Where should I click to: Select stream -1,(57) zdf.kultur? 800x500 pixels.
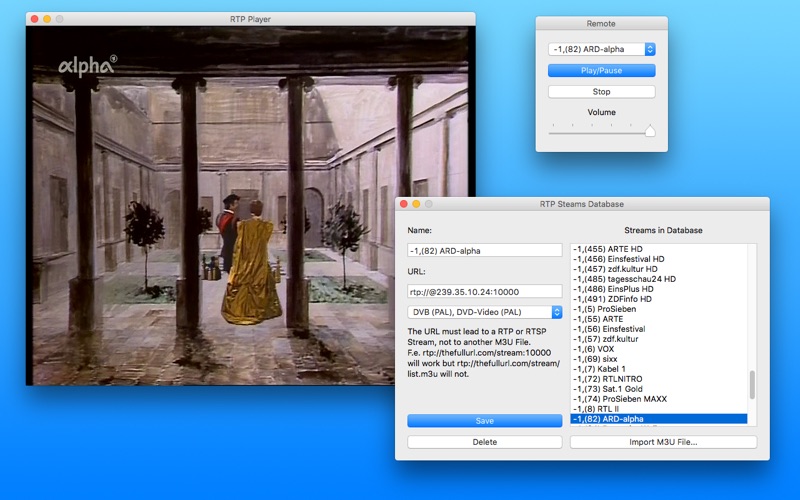point(659,339)
